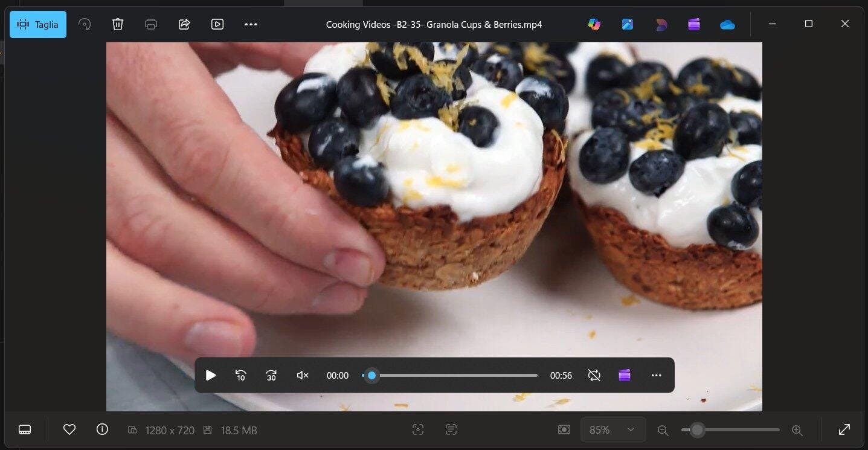The height and width of the screenshot is (450, 868).
Task: Skip back 10 seconds
Action: pos(240,375)
